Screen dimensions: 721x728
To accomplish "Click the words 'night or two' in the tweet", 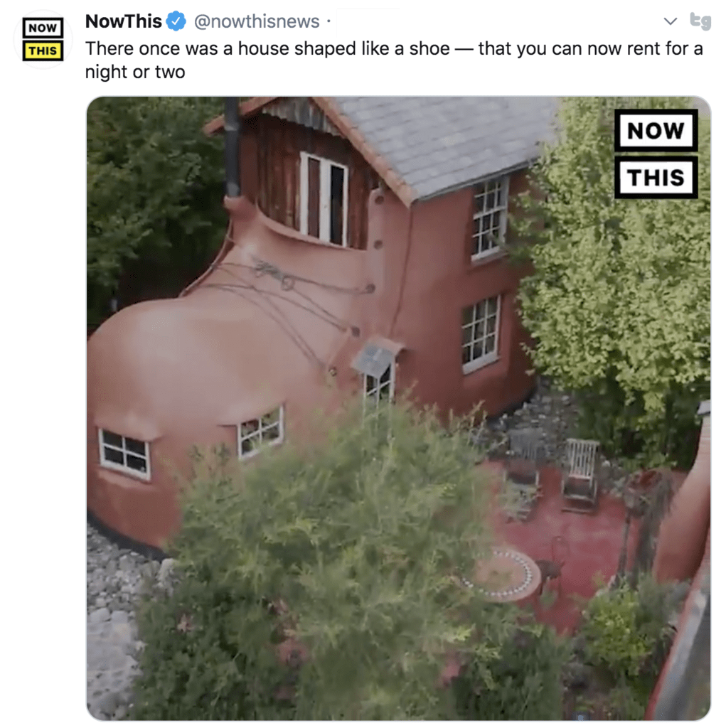I will click(x=135, y=72).
